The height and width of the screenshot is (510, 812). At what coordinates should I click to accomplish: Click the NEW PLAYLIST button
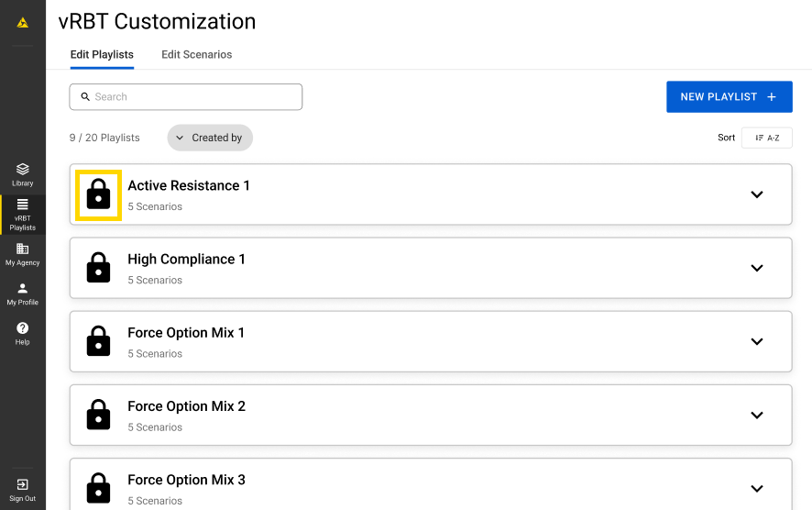(729, 96)
